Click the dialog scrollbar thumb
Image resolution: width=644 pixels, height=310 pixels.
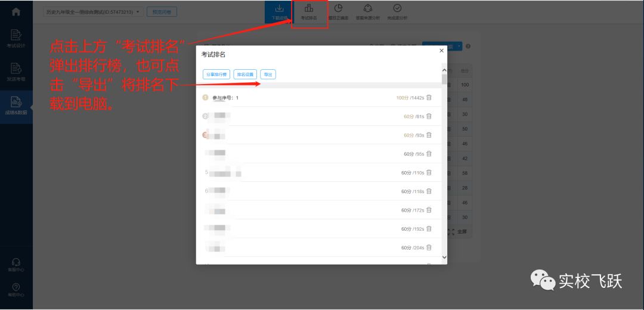pyautogui.click(x=444, y=79)
